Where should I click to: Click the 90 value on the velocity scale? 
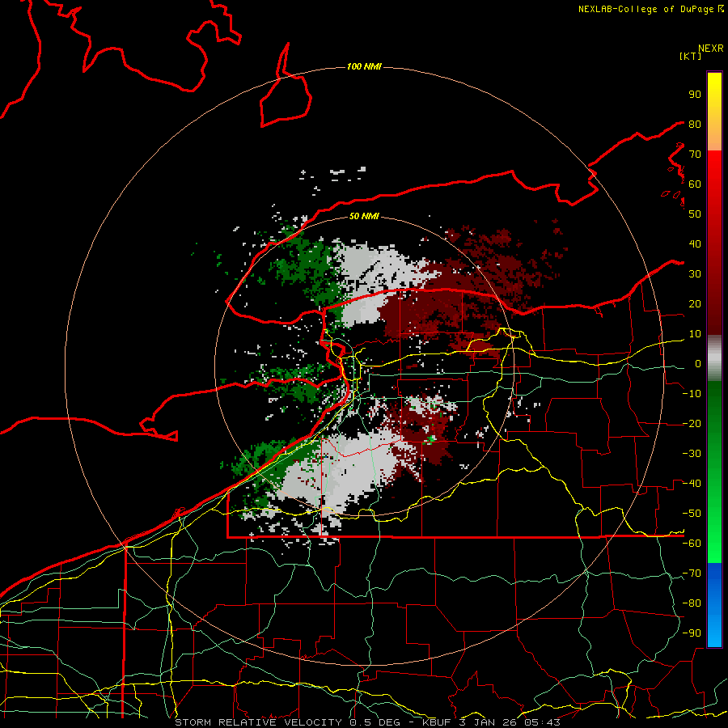pos(695,95)
